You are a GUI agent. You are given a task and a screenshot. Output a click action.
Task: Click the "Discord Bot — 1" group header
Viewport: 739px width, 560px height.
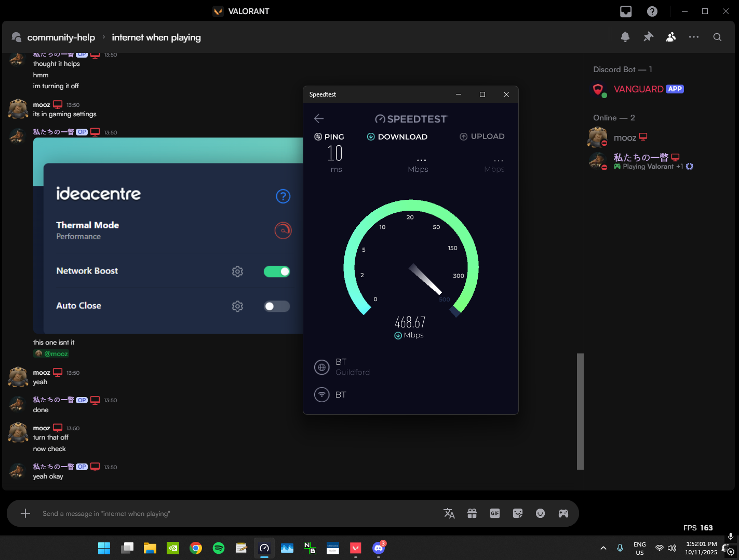[x=623, y=70]
